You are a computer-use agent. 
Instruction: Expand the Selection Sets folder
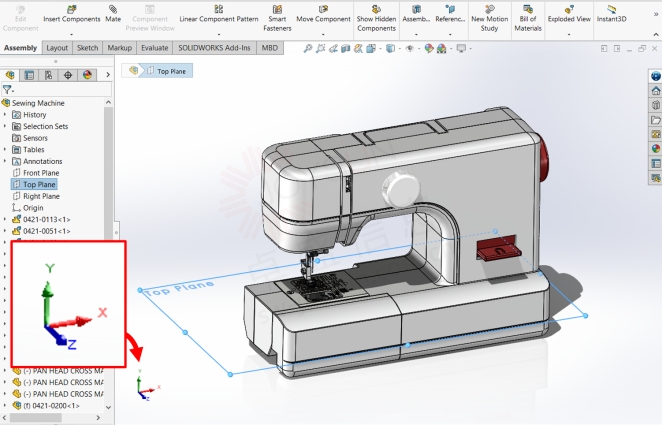(x=5, y=126)
